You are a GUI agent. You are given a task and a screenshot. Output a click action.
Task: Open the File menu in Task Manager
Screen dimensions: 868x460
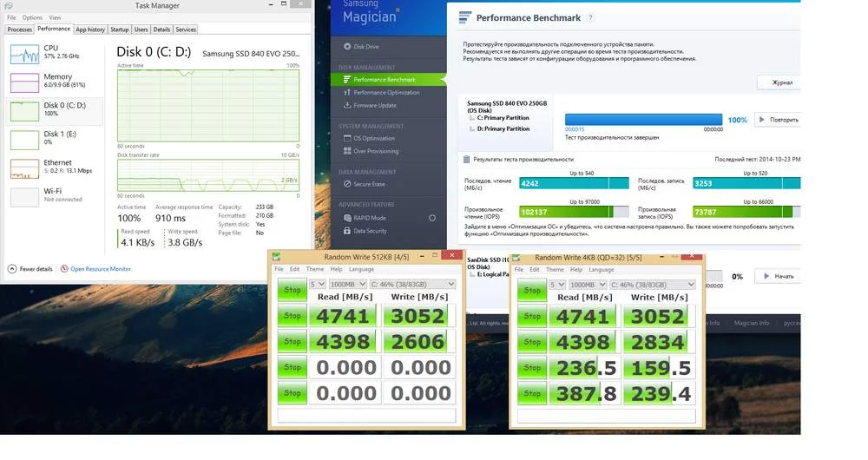[11, 17]
